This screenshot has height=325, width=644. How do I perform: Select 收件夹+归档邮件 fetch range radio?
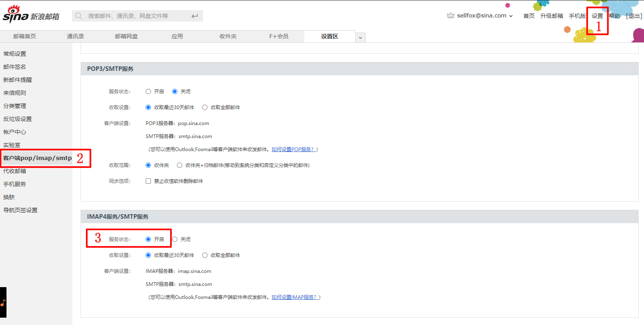tap(179, 165)
